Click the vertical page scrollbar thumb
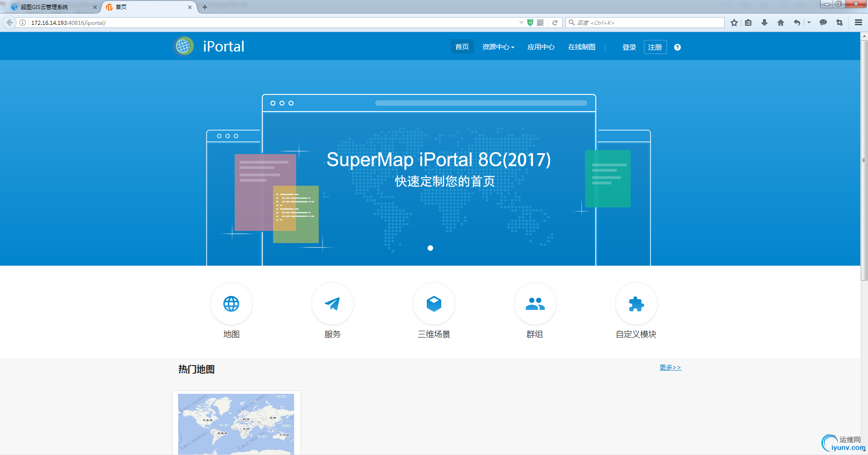 click(864, 160)
